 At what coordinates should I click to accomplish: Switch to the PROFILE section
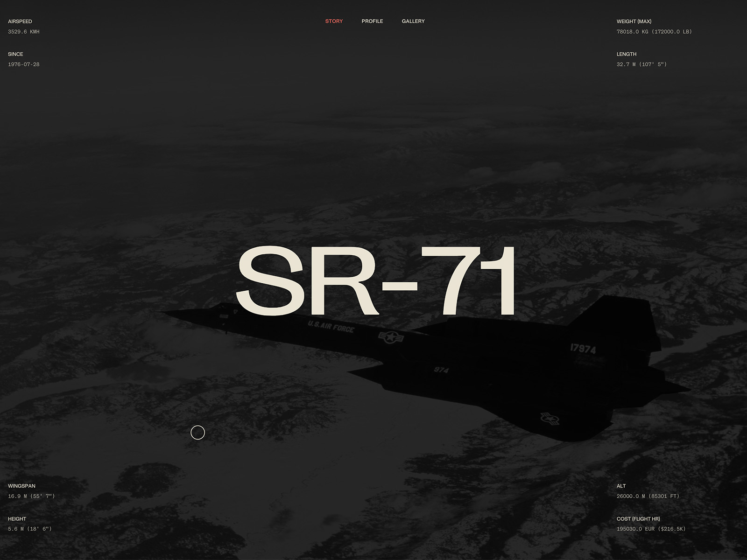click(372, 21)
